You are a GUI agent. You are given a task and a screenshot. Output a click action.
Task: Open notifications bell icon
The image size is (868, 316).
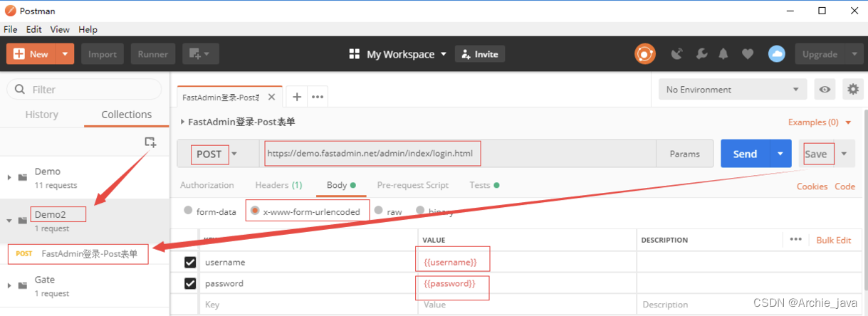point(723,54)
